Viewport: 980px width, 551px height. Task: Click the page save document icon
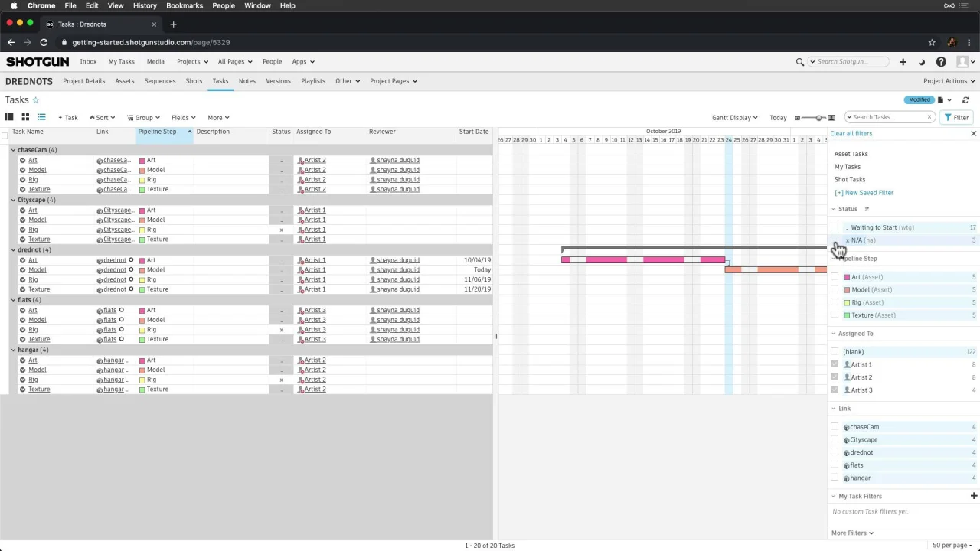click(941, 100)
